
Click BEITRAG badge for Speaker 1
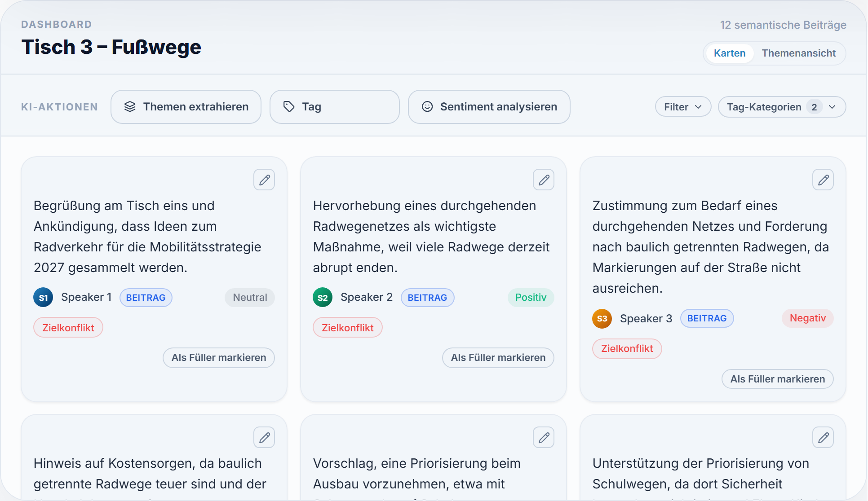click(x=146, y=298)
